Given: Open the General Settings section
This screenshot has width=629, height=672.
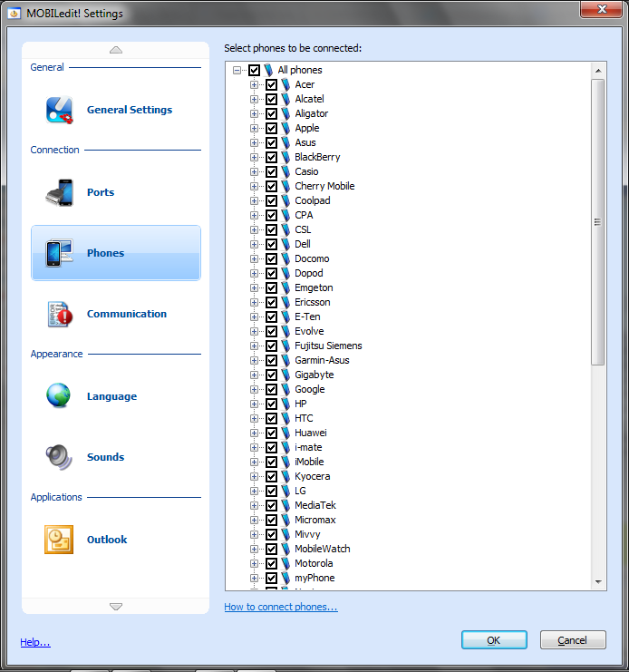Looking at the screenshot, I should [x=116, y=110].
